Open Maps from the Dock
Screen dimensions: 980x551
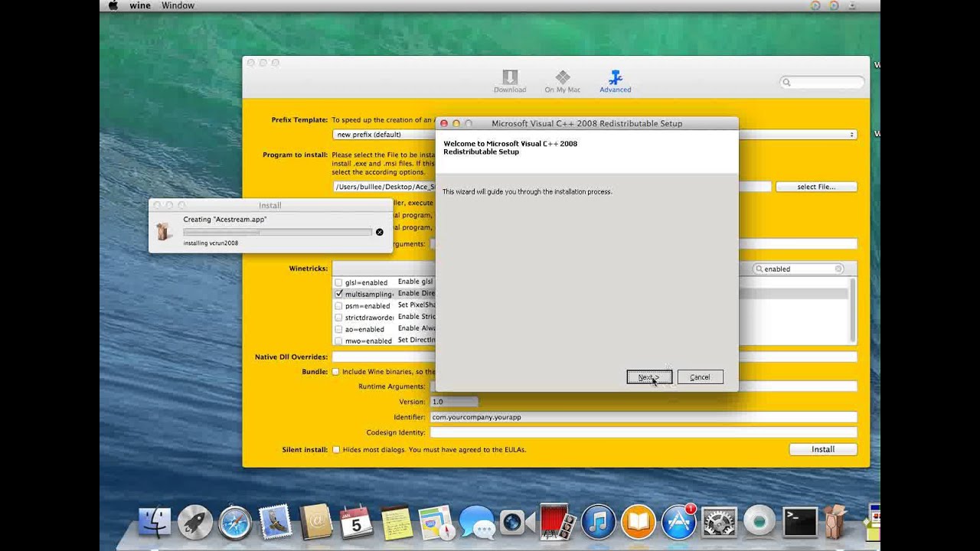[436, 522]
